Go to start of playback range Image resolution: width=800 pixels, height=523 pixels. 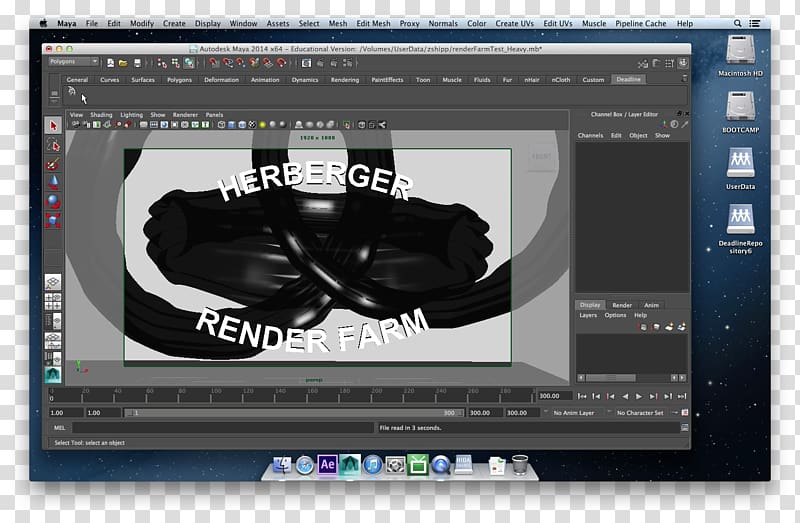click(582, 396)
